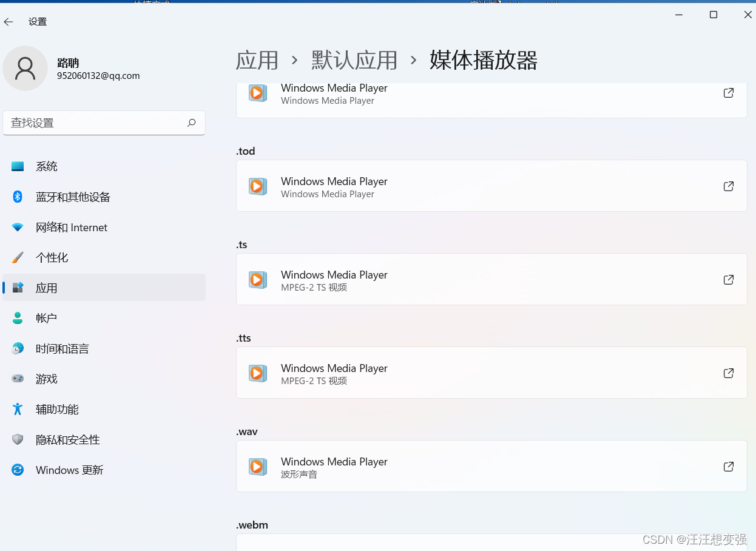The width and height of the screenshot is (756, 551).
Task: Click the 952060132@qq.com account email
Action: pos(98,76)
